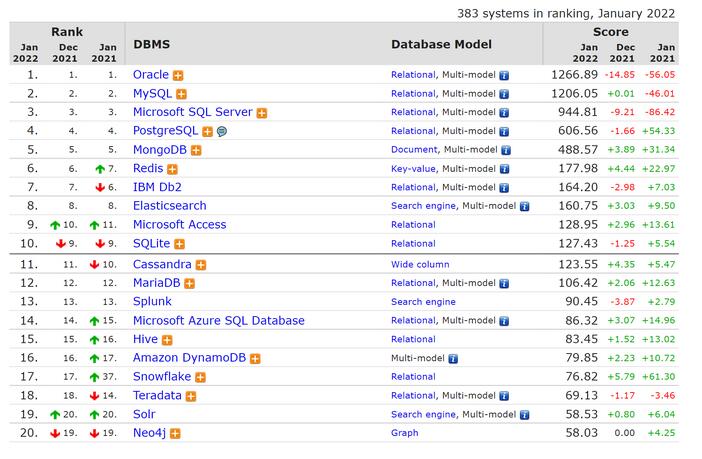
Task: Open the Oracle DBMS link
Action: (x=151, y=75)
